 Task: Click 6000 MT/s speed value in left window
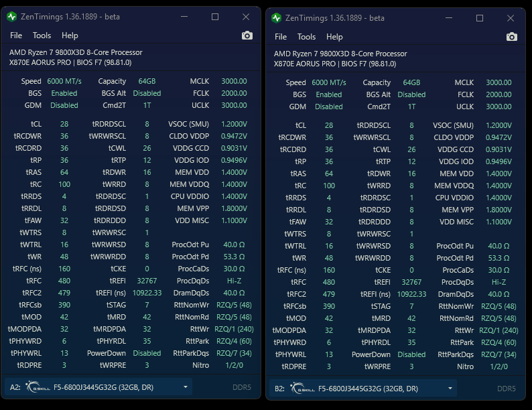pyautogui.click(x=64, y=81)
